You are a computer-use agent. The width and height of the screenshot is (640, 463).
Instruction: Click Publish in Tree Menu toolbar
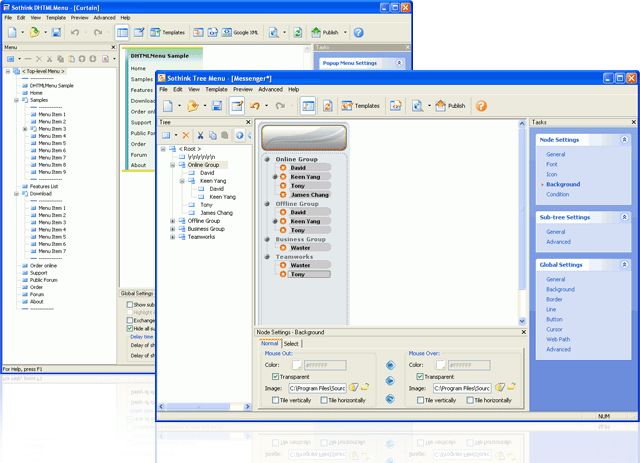[x=449, y=105]
